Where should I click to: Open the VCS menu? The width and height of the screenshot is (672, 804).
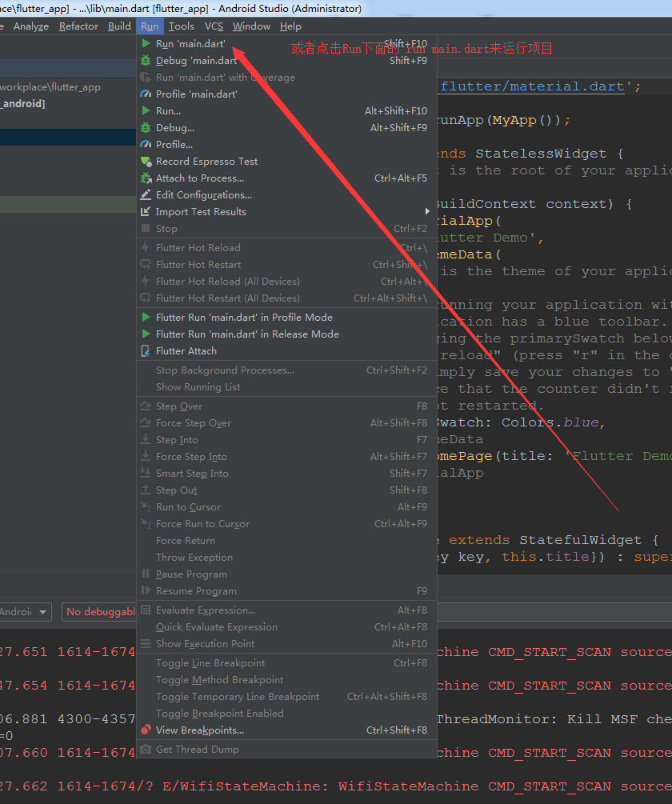pos(214,26)
